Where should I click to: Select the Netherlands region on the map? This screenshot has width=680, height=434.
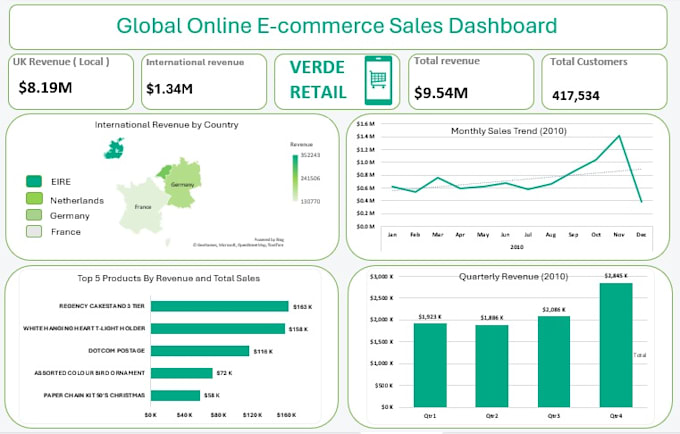(x=163, y=172)
